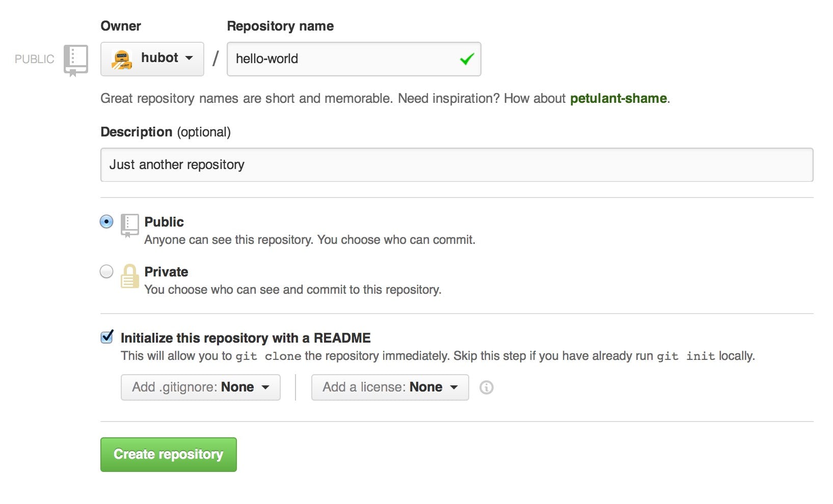Image resolution: width=833 pixels, height=504 pixels.
Task: Click the Owner column header label
Action: coord(120,25)
